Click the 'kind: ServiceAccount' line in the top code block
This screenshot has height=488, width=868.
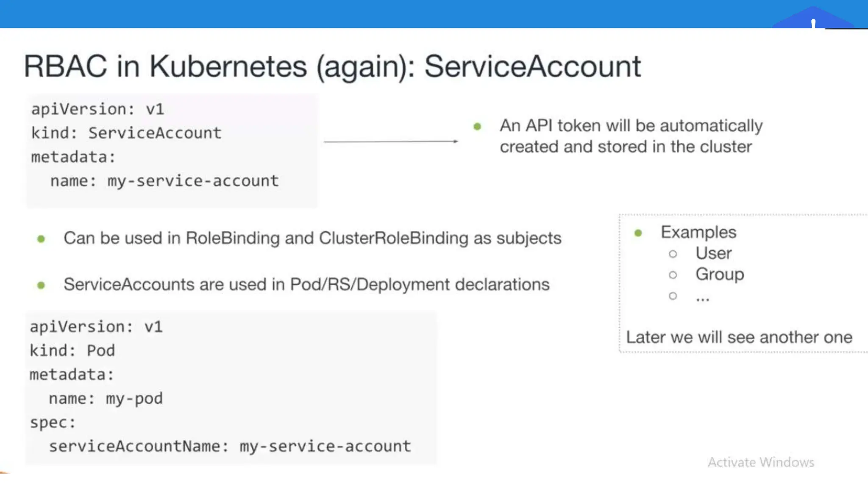click(x=126, y=133)
